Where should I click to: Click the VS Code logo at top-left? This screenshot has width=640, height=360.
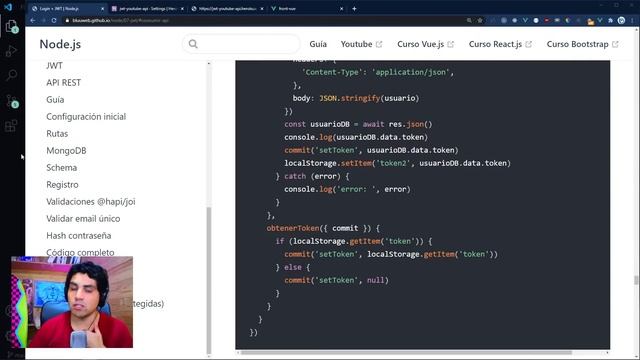point(8,7)
